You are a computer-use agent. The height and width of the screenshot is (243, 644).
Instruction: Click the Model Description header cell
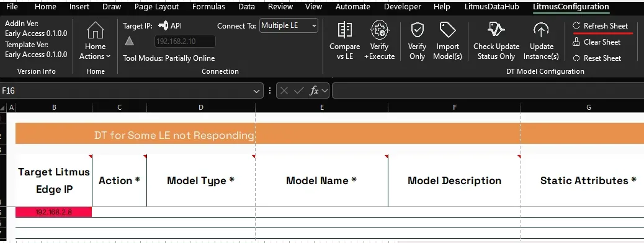(x=454, y=180)
